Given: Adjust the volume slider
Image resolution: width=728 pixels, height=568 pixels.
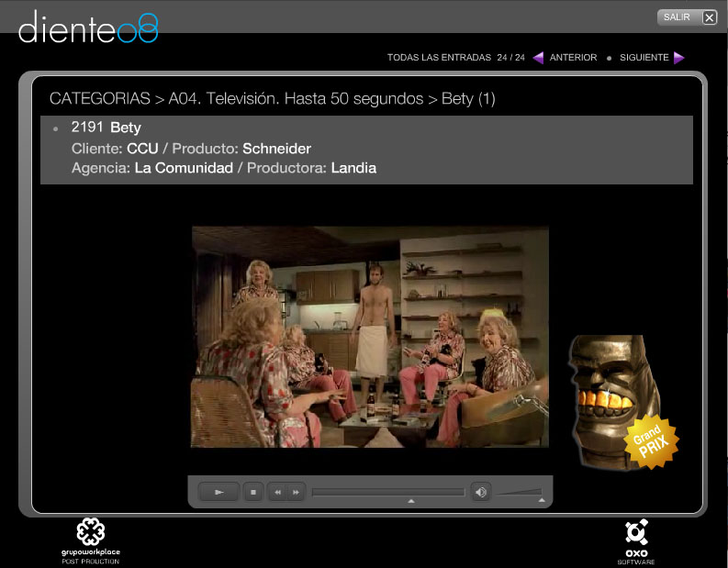Looking at the screenshot, I should (x=520, y=492).
